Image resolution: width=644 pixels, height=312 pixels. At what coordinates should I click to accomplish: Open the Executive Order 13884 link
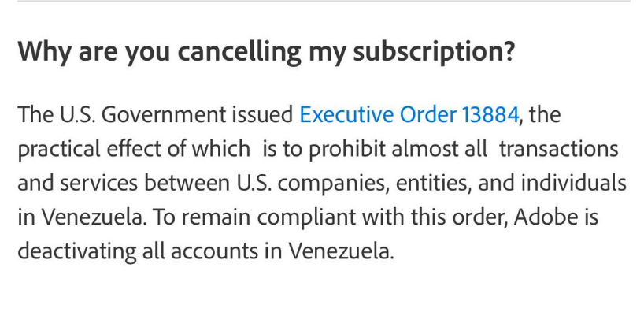click(409, 114)
